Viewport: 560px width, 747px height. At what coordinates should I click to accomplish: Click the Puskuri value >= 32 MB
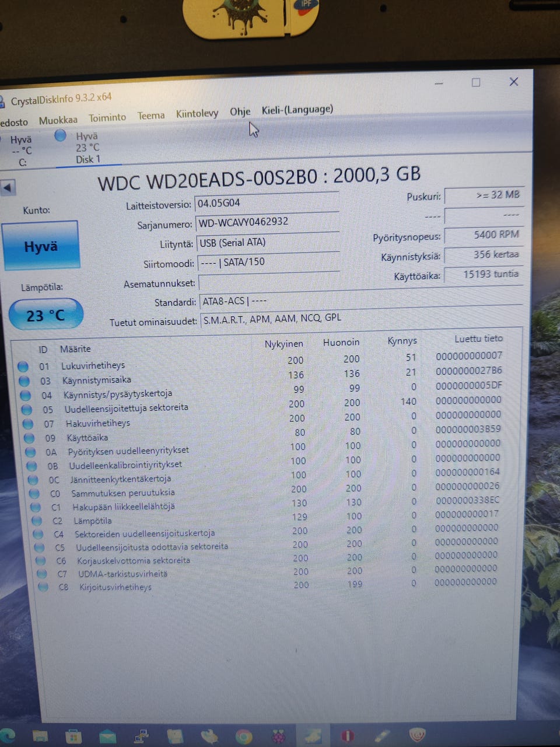pyautogui.click(x=484, y=196)
